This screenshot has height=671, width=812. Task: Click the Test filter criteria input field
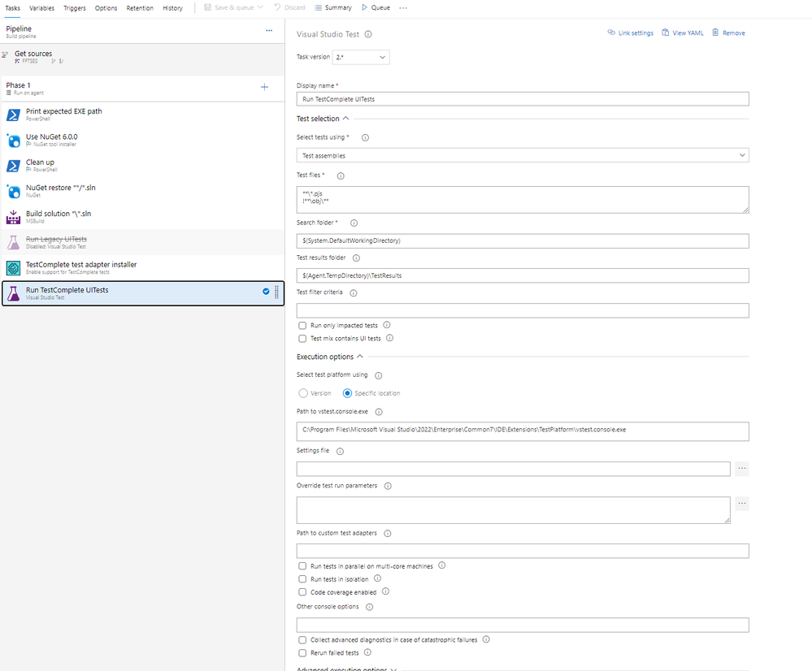pos(522,310)
